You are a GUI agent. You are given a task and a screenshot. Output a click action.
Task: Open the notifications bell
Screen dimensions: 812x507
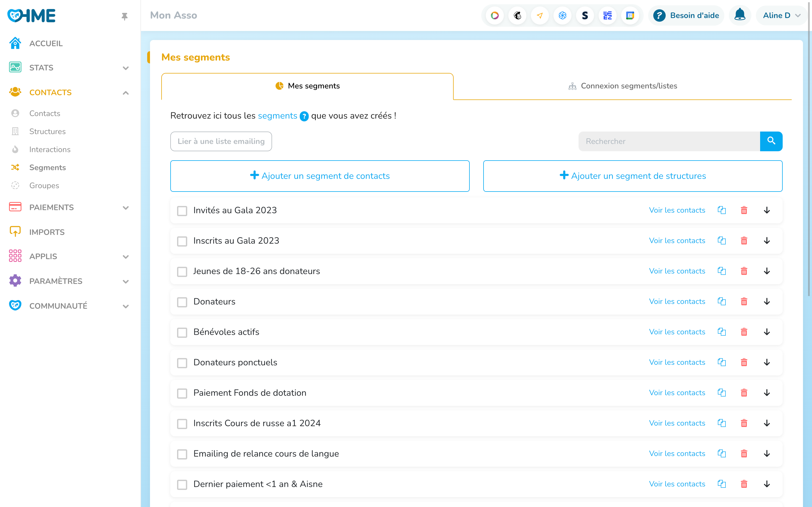(740, 15)
